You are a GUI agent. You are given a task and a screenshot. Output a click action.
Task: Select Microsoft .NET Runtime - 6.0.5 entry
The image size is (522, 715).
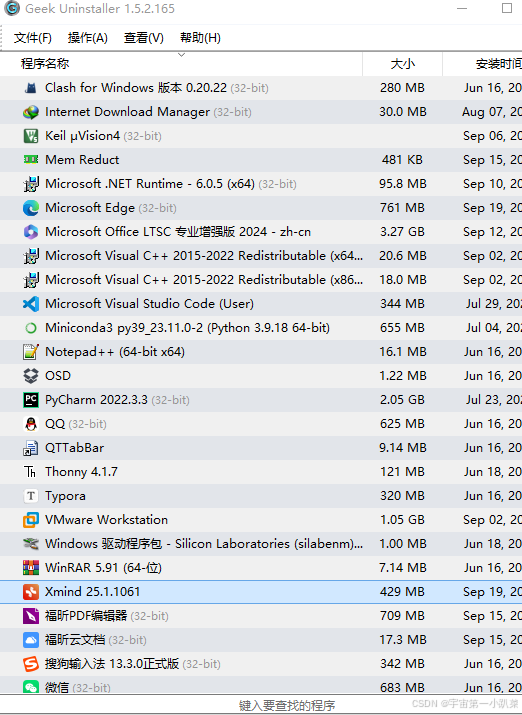(x=150, y=184)
